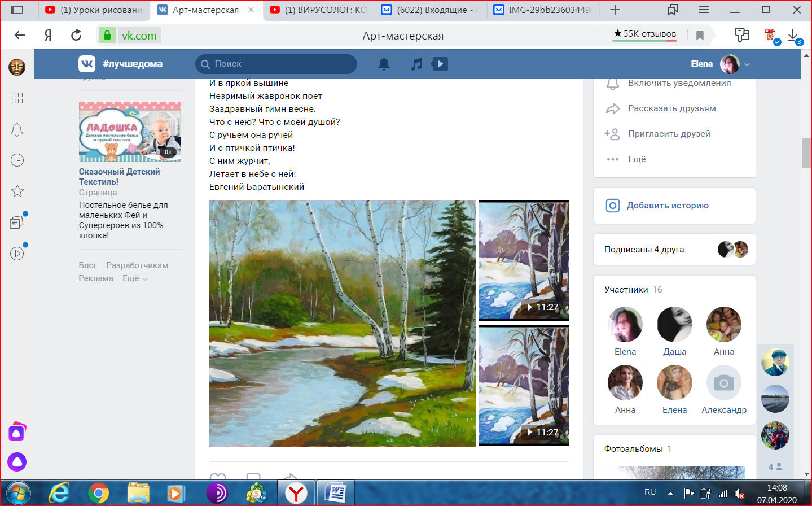Switch to Уроки рисования YouTube tab
The width and height of the screenshot is (812, 506).
(95, 10)
